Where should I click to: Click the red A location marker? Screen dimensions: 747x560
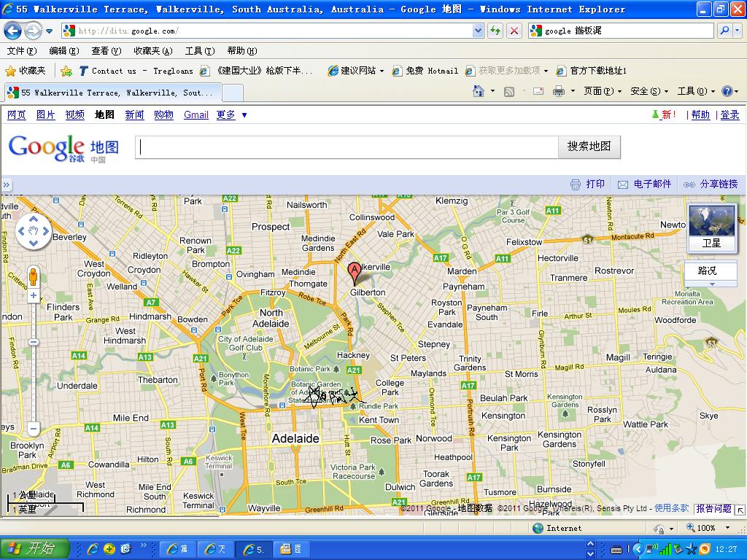coord(355,273)
